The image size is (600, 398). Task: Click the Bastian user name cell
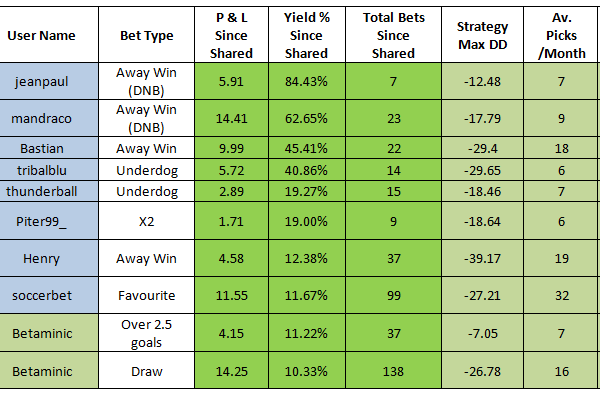click(x=41, y=148)
